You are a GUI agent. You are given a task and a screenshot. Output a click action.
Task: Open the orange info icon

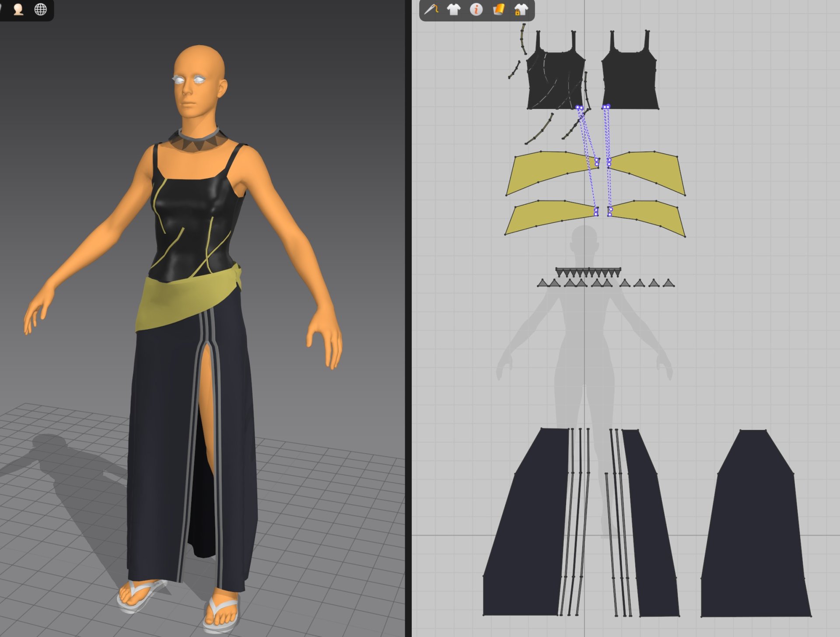476,9
